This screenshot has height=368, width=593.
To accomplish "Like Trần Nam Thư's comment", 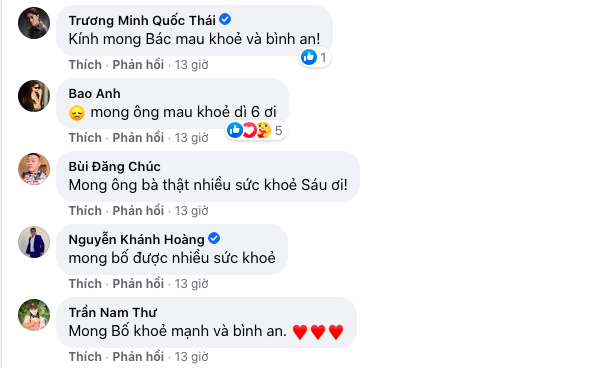I will [x=85, y=357].
